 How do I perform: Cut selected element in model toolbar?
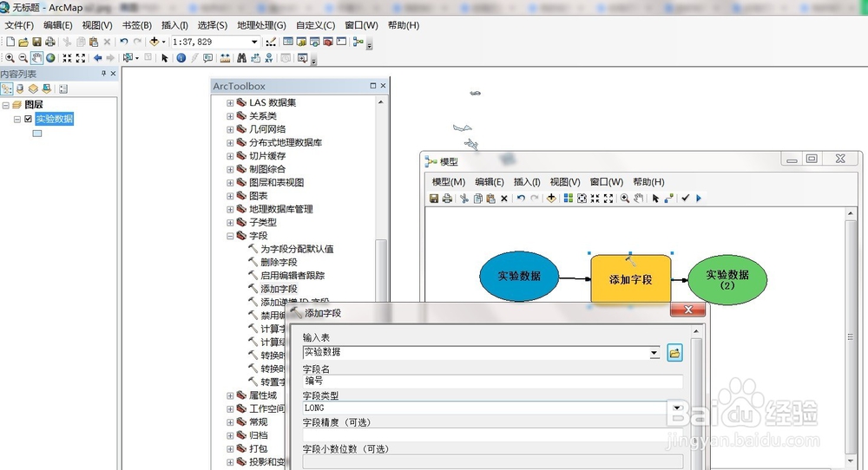464,199
